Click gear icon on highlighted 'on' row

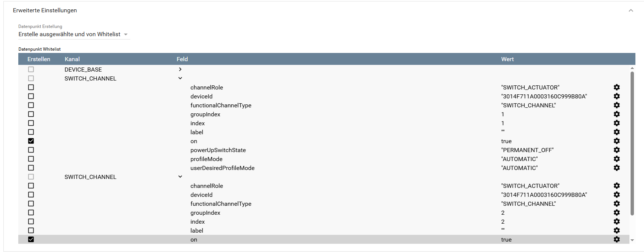[x=616, y=239]
